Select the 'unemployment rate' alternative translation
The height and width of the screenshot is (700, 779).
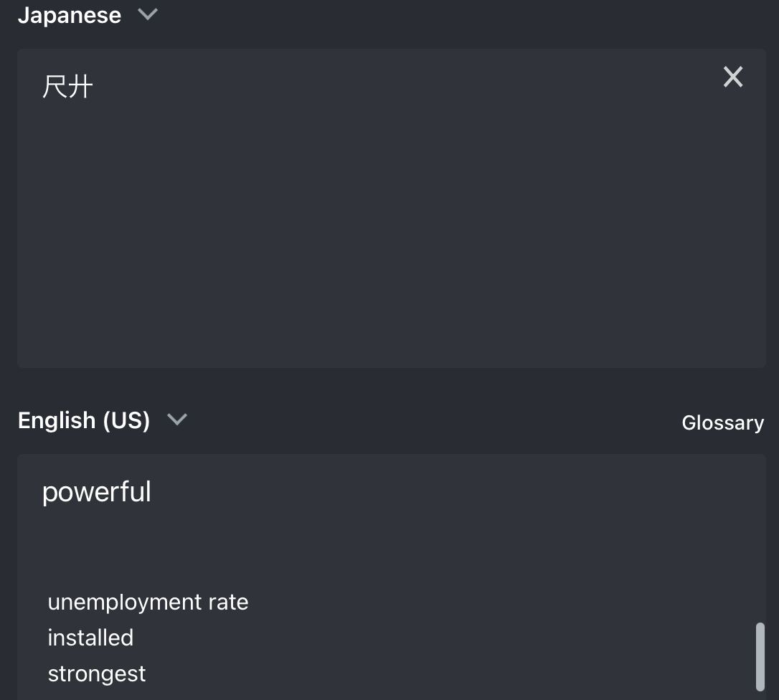(x=148, y=602)
